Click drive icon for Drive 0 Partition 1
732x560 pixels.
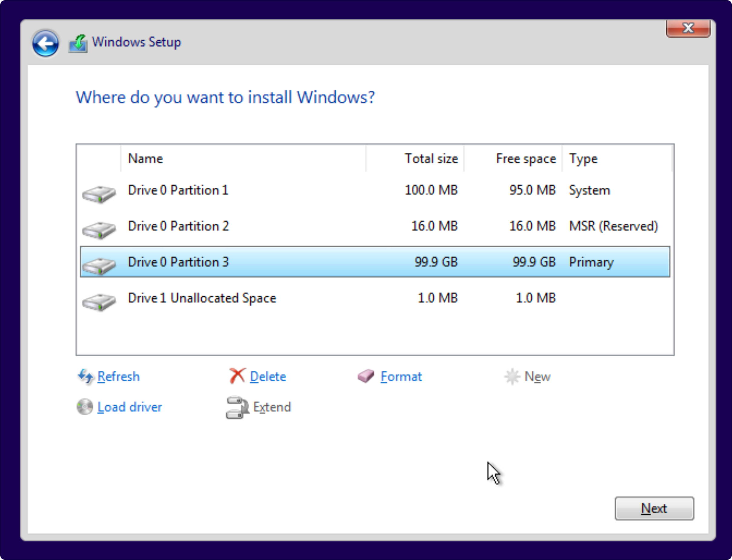pos(99,194)
